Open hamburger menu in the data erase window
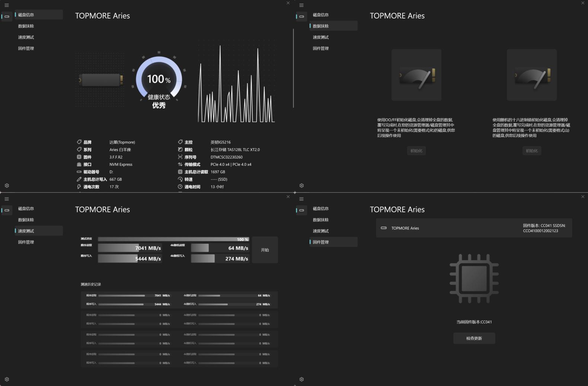Viewport: 588px width, 386px height. [x=301, y=5]
